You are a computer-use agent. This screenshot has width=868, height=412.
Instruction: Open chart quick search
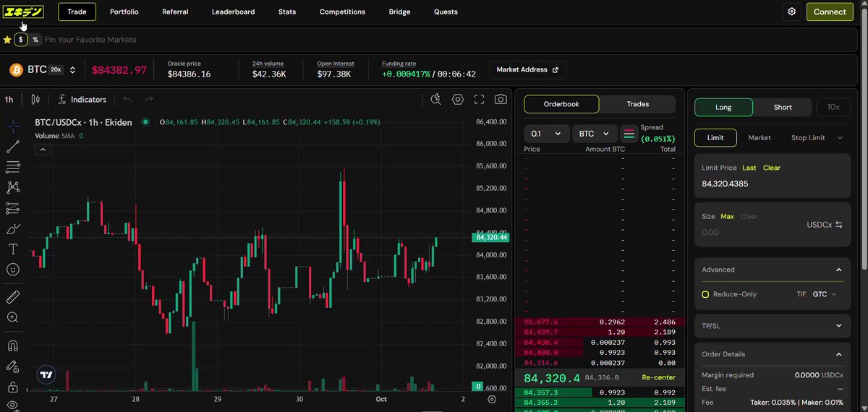pyautogui.click(x=436, y=100)
